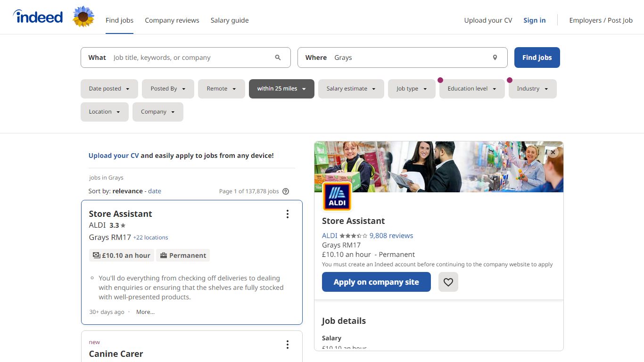
Task: Click the location pin icon in Where field
Action: 495,58
